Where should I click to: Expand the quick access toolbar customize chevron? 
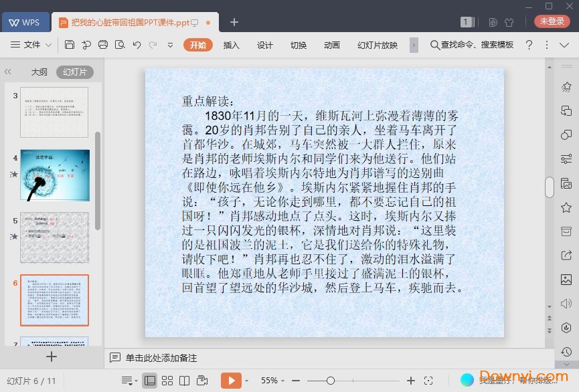[171, 45]
